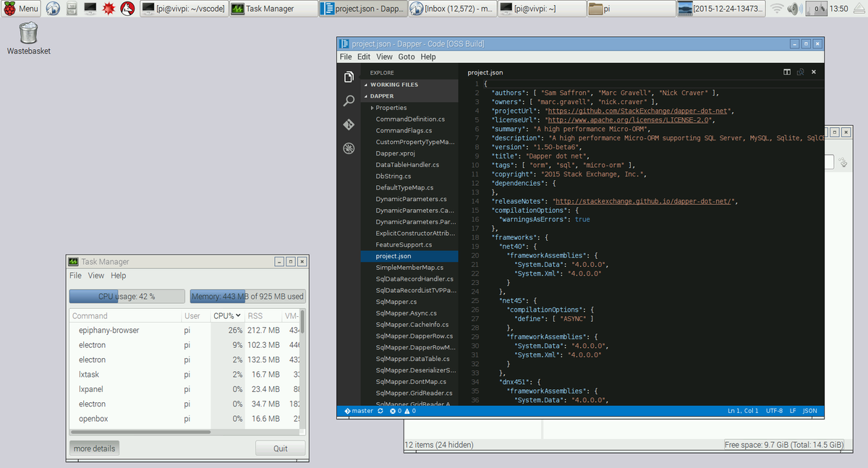Collapse the WORKING FILES section
Image resolution: width=868 pixels, height=468 pixels.
pos(409,85)
